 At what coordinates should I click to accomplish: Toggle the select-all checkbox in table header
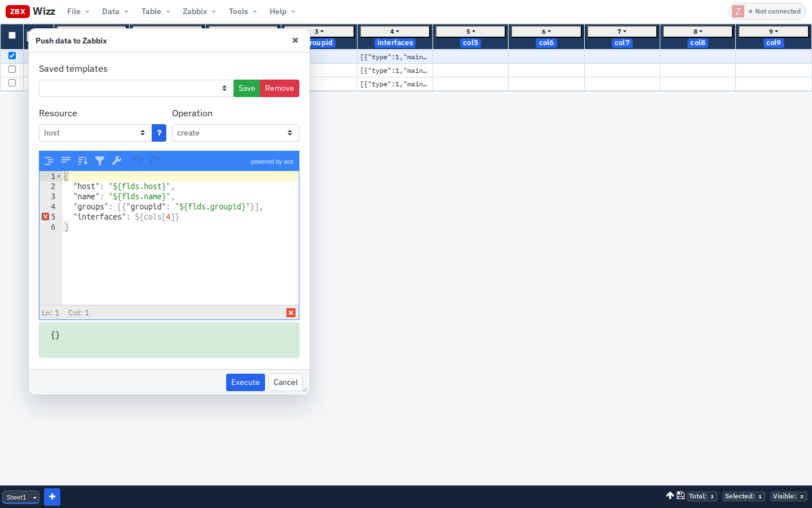pos(12,35)
